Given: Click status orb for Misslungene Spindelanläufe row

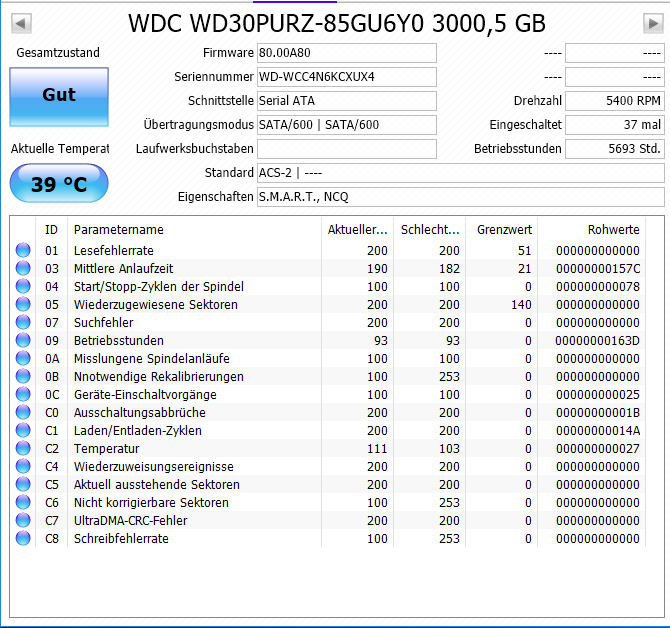Looking at the screenshot, I should tap(23, 358).
